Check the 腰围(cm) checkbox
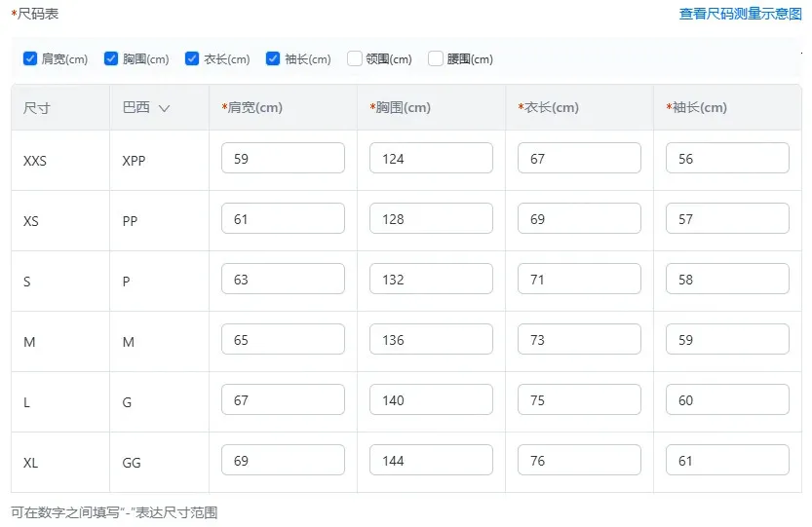The height and width of the screenshot is (527, 812). coord(436,59)
